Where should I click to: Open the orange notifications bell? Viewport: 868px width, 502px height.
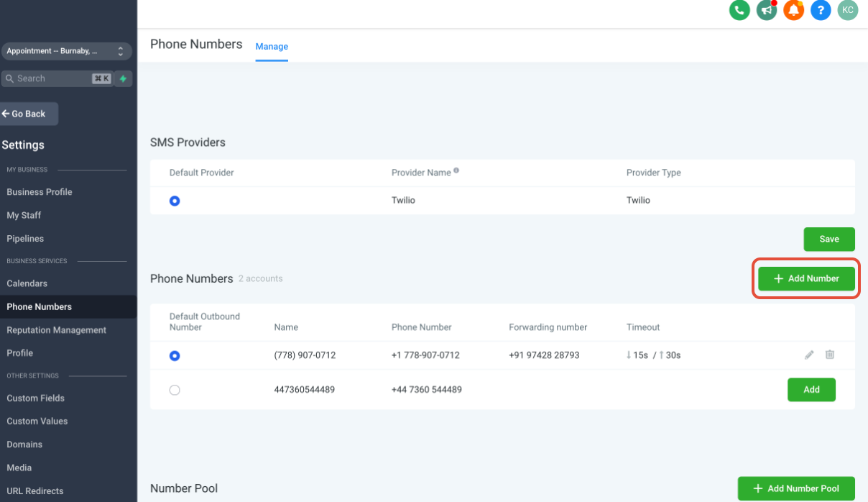click(794, 10)
